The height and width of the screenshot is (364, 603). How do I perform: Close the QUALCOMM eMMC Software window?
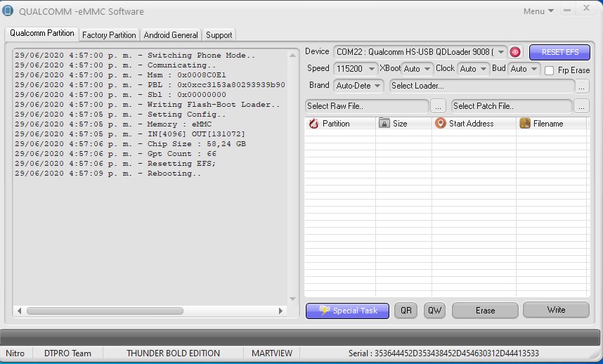pos(586,8)
